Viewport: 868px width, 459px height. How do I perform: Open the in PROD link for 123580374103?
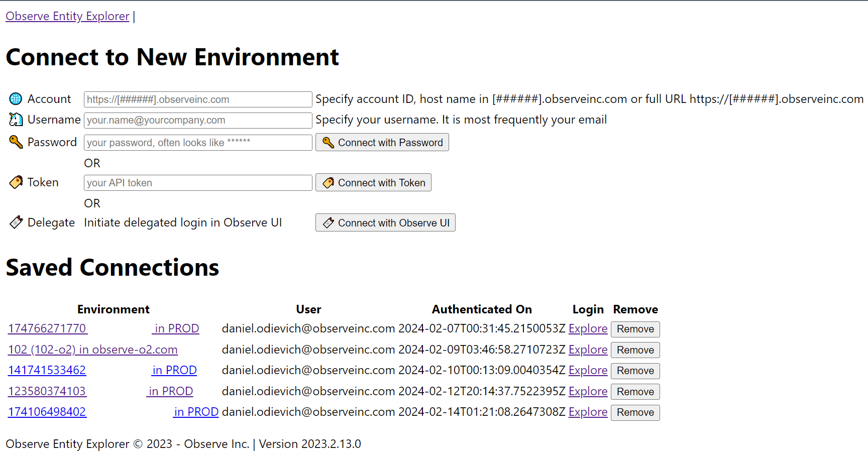[x=170, y=391]
